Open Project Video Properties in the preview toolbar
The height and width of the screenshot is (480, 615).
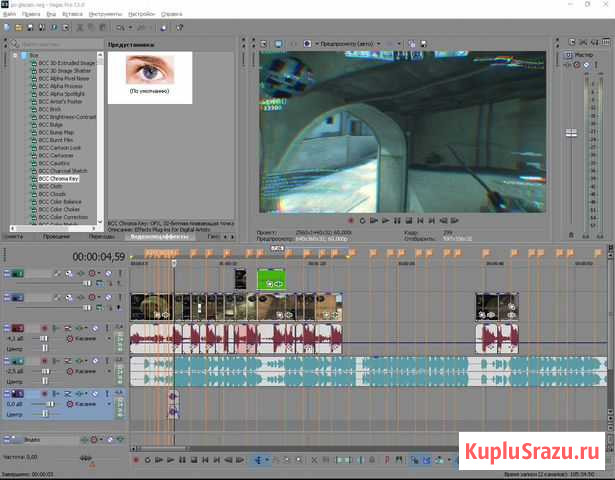pyautogui.click(x=264, y=44)
